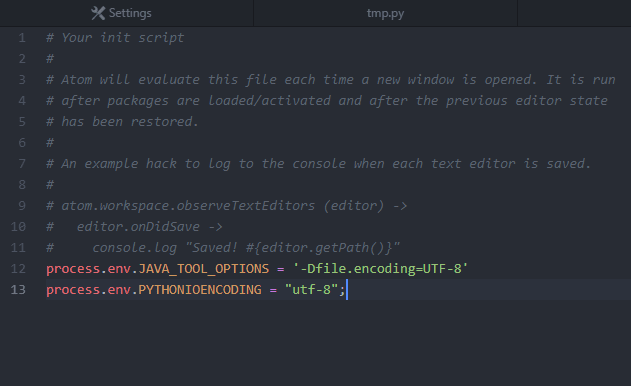Click the Settings tools icon

tap(98, 13)
